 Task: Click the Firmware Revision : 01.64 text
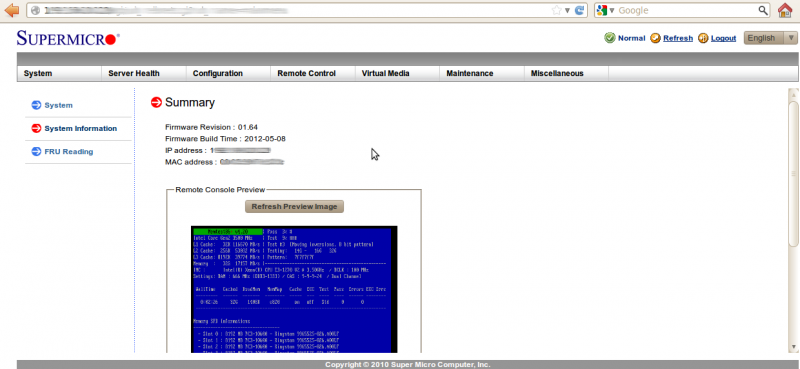click(x=211, y=127)
